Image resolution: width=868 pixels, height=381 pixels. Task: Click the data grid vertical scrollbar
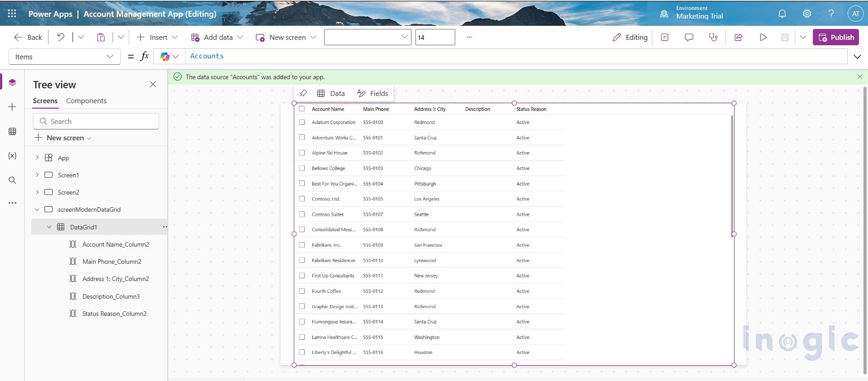coord(731,176)
